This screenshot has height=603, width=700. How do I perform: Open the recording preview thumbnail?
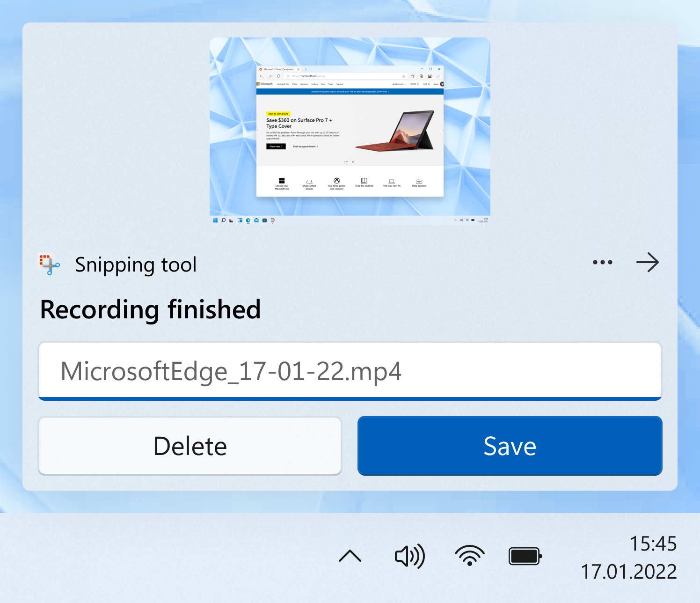pos(350,131)
